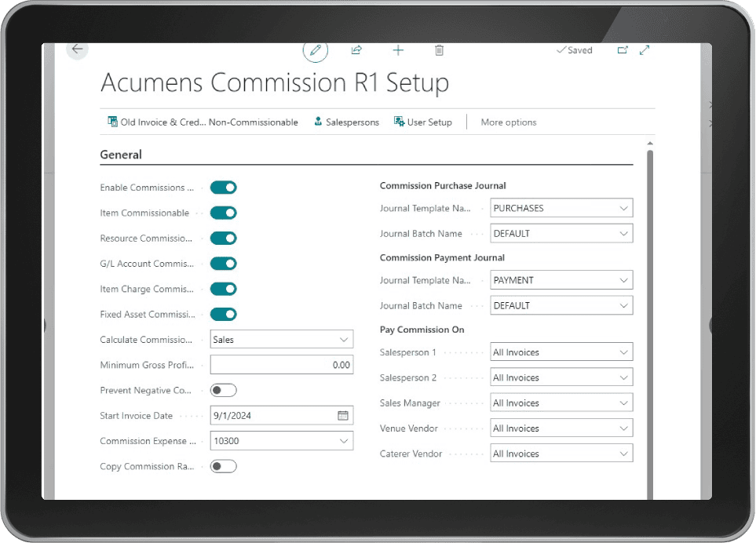
Task: Click the plus icon to add new
Action: pyautogui.click(x=398, y=50)
